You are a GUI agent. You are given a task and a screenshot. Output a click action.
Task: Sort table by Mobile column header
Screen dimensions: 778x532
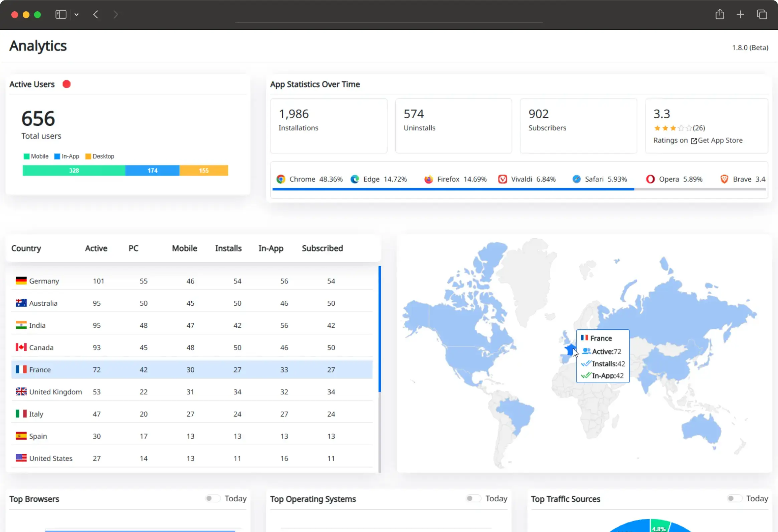[184, 248]
